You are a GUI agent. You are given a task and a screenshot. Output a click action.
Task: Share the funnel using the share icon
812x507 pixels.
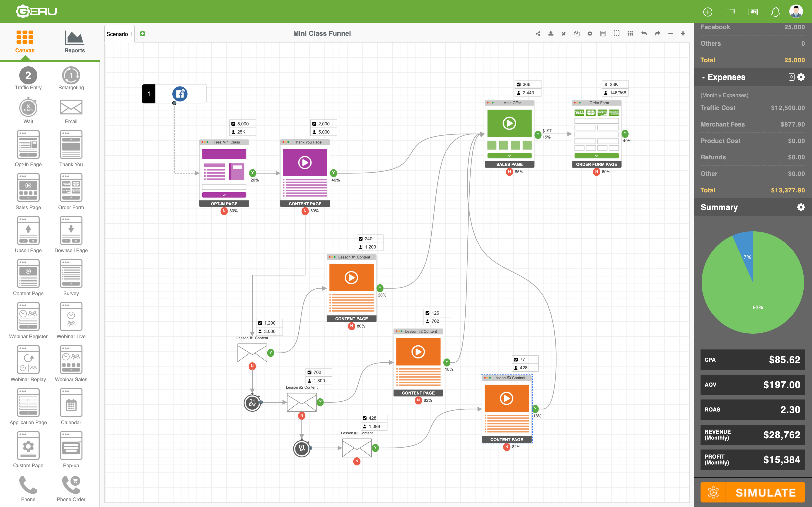click(x=538, y=33)
